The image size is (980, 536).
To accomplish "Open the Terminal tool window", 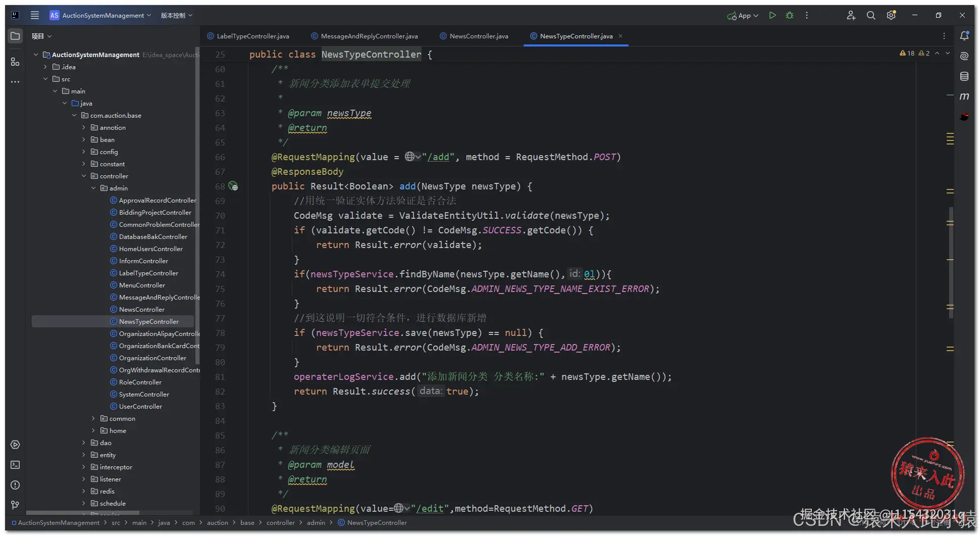I will coord(15,465).
